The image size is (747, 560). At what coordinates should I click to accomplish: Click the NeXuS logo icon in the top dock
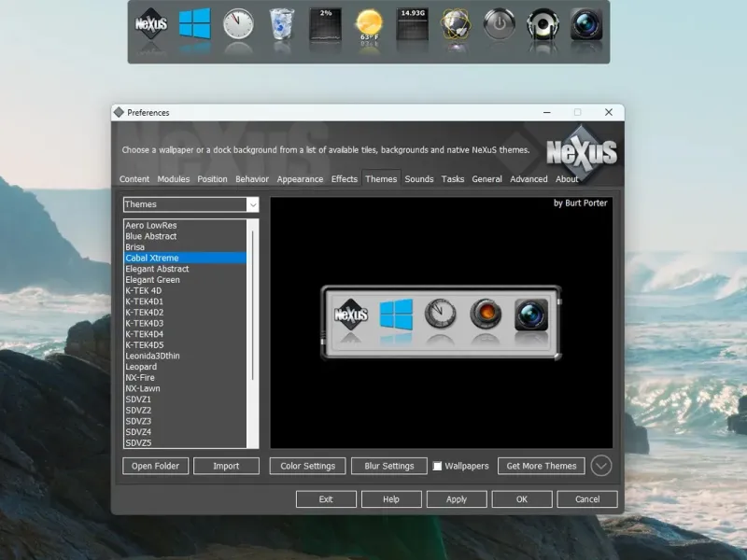[x=151, y=24]
